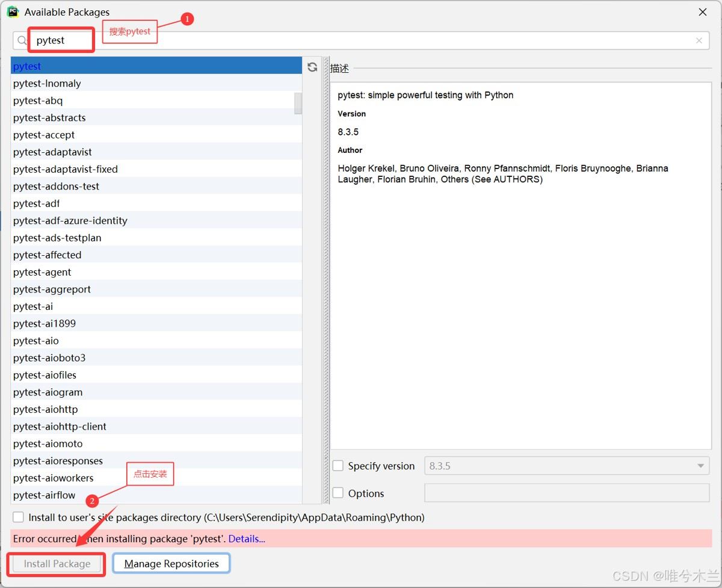
Task: Click the splitter handle between list and description
Action: (326, 280)
